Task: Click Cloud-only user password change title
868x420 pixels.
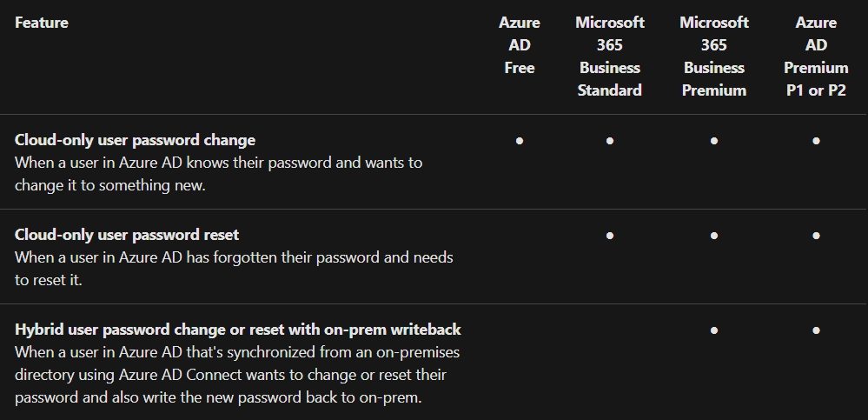Action: [135, 140]
